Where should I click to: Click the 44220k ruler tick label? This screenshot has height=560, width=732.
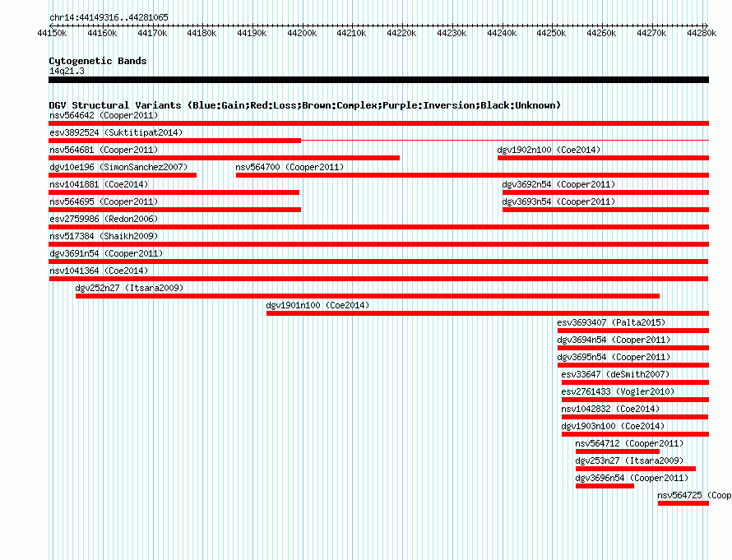[x=401, y=33]
